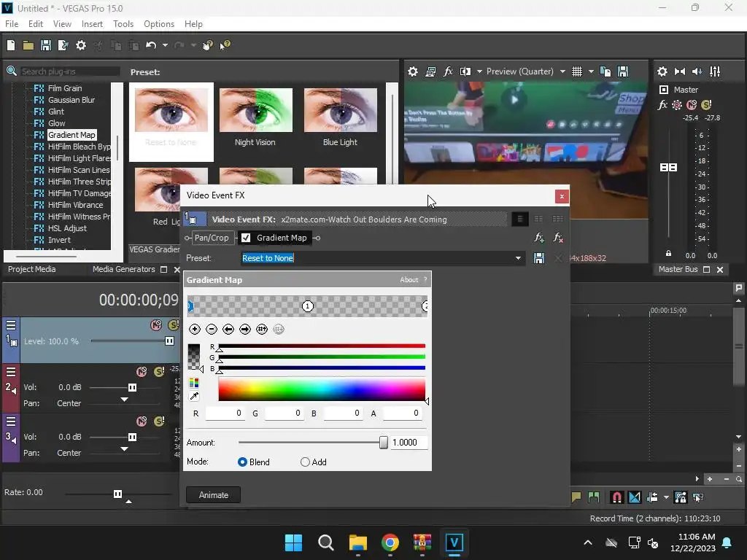Select next gradient point right arrow
The width and height of the screenshot is (747, 560).
(x=245, y=329)
